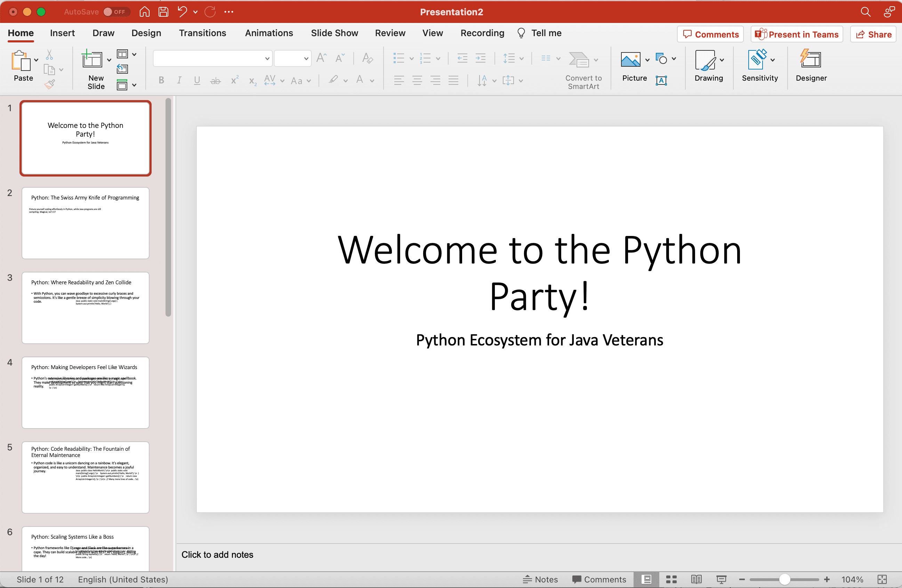902x588 pixels.
Task: Toggle strikethrough text formatting
Action: [216, 80]
